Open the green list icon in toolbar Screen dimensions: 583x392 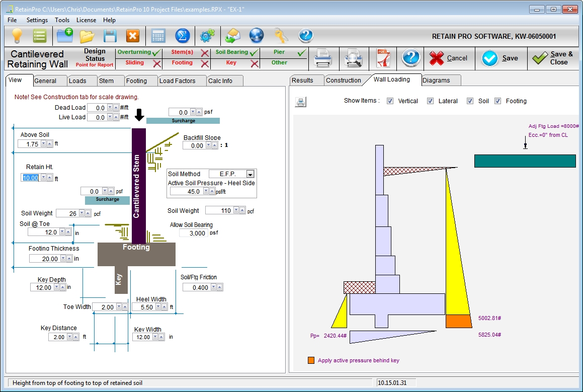[39, 36]
